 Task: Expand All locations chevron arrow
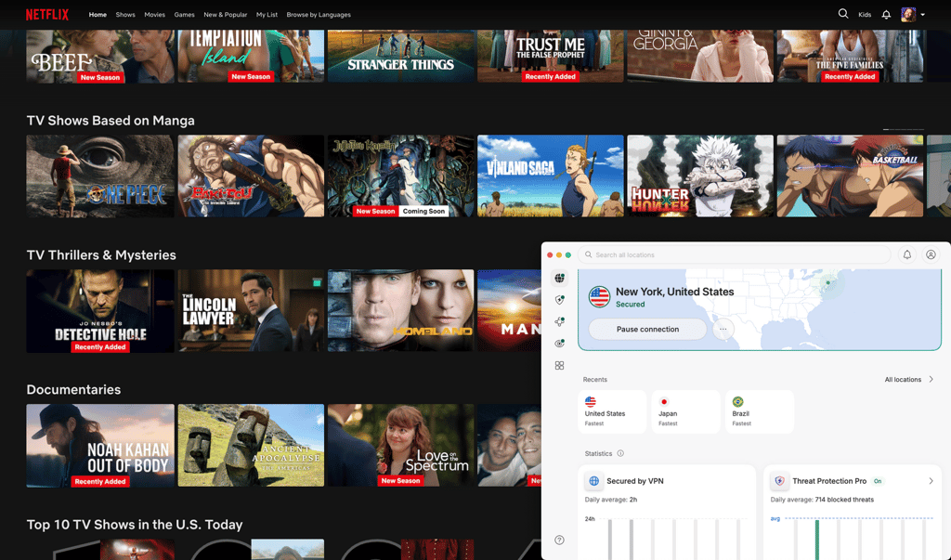coord(931,380)
